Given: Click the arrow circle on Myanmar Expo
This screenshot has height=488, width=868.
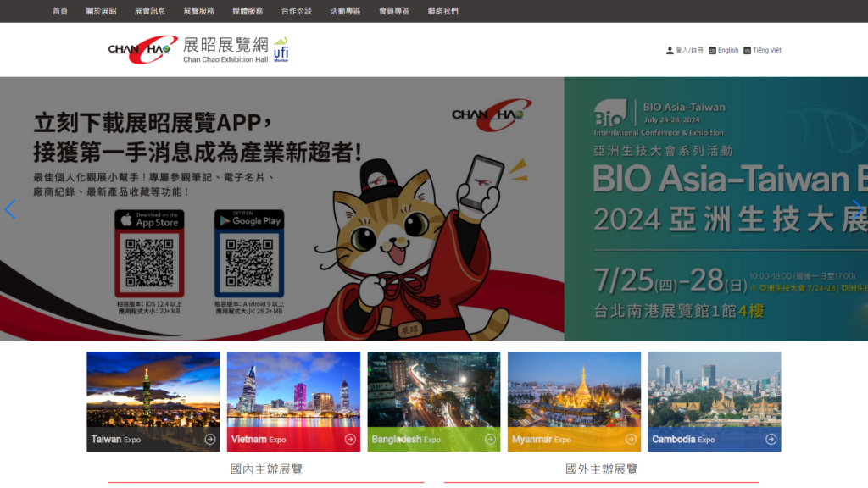Looking at the screenshot, I should (x=631, y=440).
